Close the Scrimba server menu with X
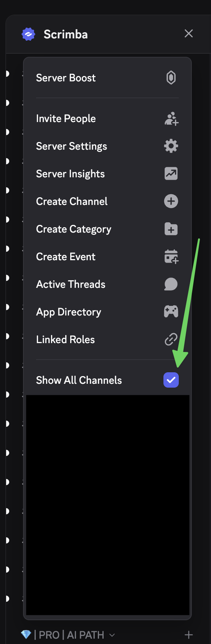The height and width of the screenshot is (644, 211). point(189,34)
